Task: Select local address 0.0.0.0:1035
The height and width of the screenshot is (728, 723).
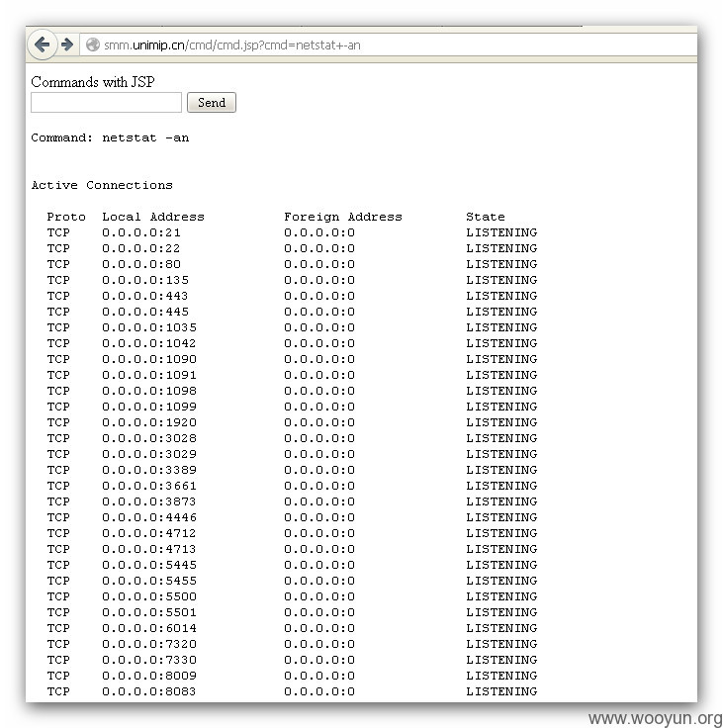Action: [149, 327]
